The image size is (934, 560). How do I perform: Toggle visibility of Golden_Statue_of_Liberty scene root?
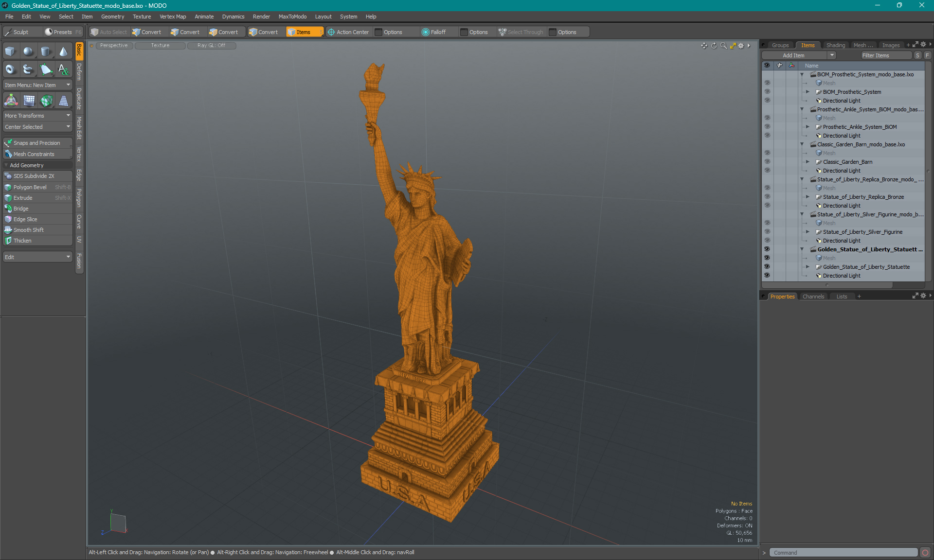point(767,249)
